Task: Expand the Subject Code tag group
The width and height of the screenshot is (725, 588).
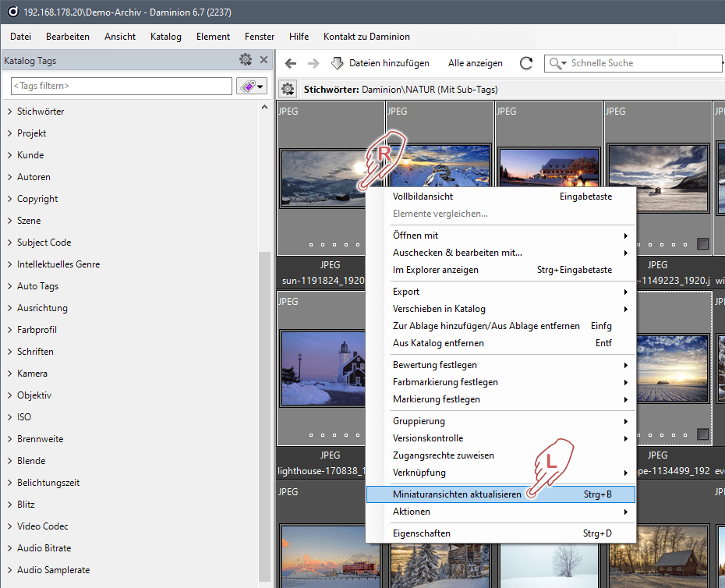Action: click(x=9, y=243)
